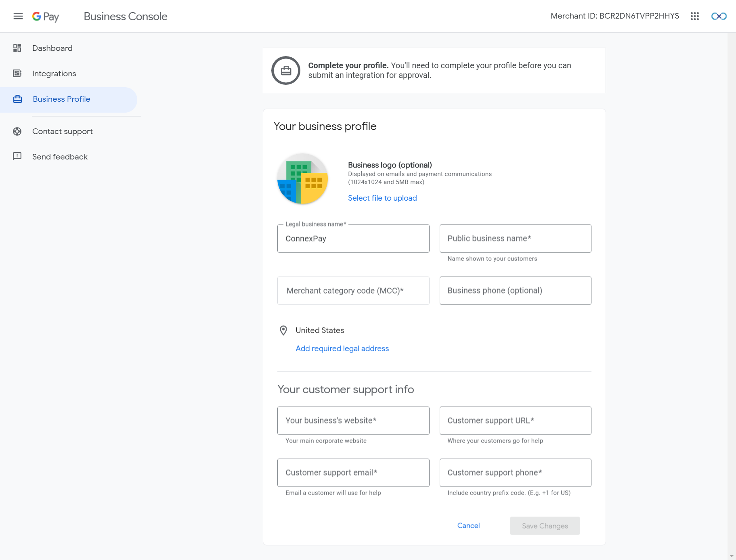Click the Integrations sidebar icon
The height and width of the screenshot is (560, 736).
(17, 73)
